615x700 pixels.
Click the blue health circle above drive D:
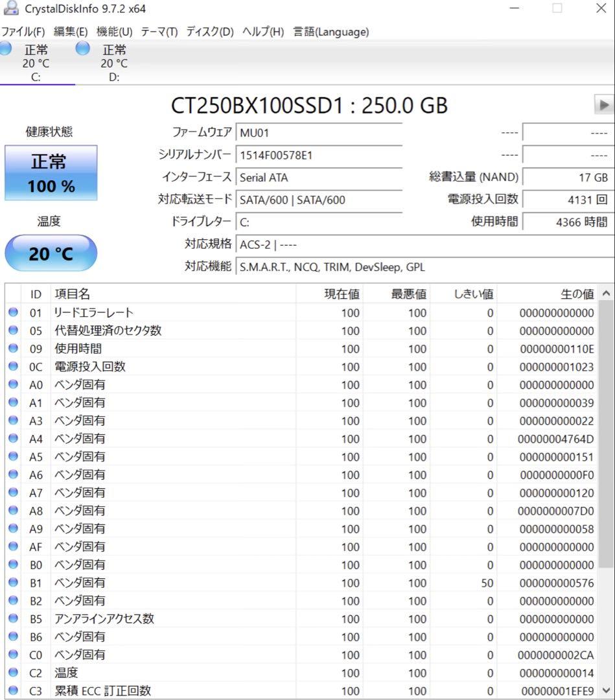point(82,47)
